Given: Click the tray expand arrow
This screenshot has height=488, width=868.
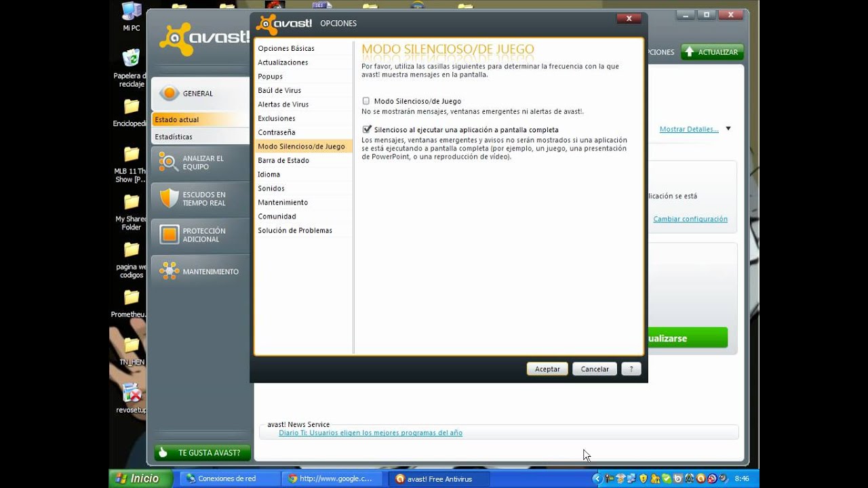Looking at the screenshot, I should pos(597,479).
